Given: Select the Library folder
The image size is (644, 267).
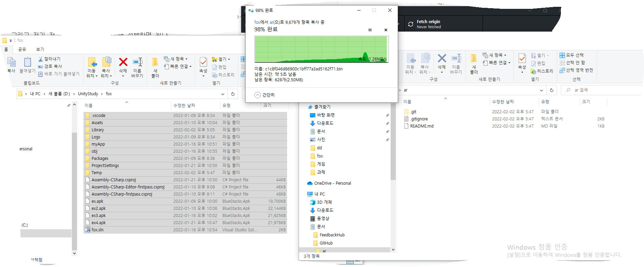Looking at the screenshot, I should pyautogui.click(x=185, y=130).
